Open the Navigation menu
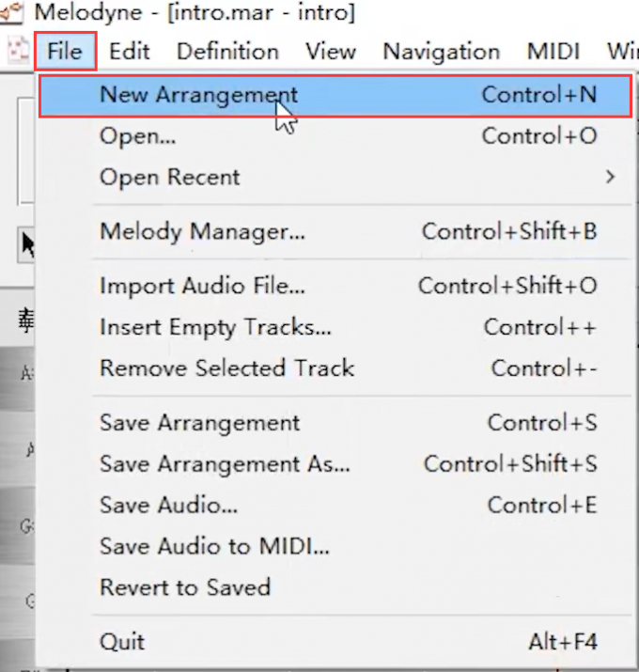 (442, 52)
